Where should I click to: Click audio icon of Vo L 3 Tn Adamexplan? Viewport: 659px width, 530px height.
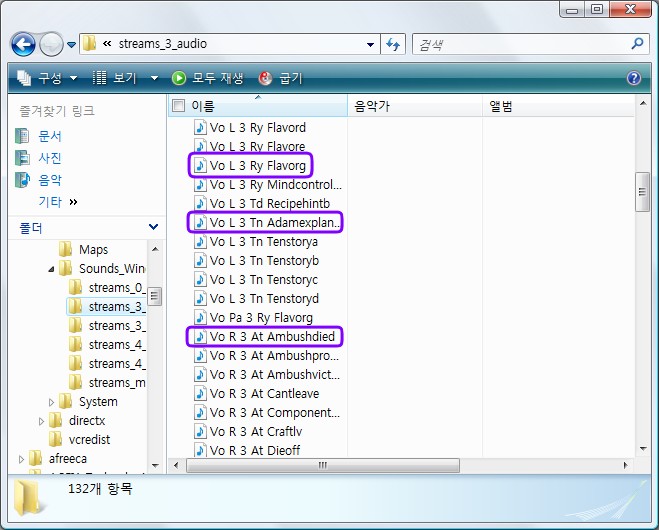click(200, 222)
